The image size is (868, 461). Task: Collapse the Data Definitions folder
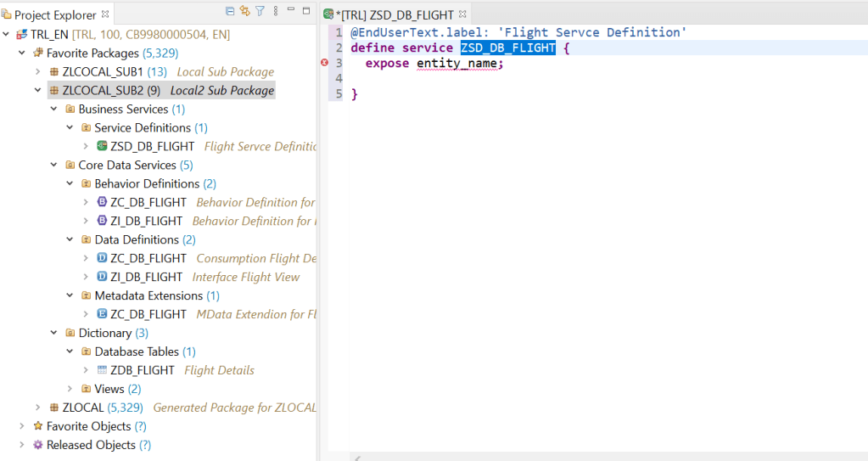click(x=70, y=239)
